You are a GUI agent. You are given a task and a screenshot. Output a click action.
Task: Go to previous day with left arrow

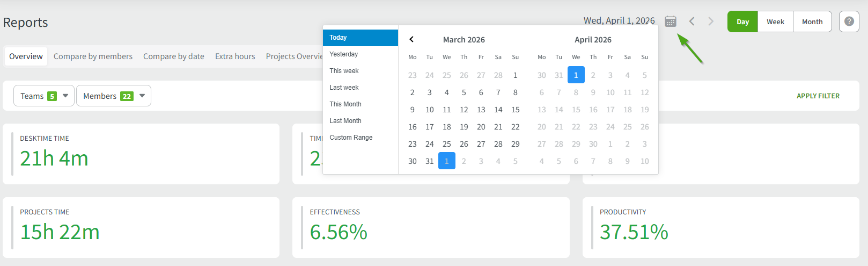(692, 21)
